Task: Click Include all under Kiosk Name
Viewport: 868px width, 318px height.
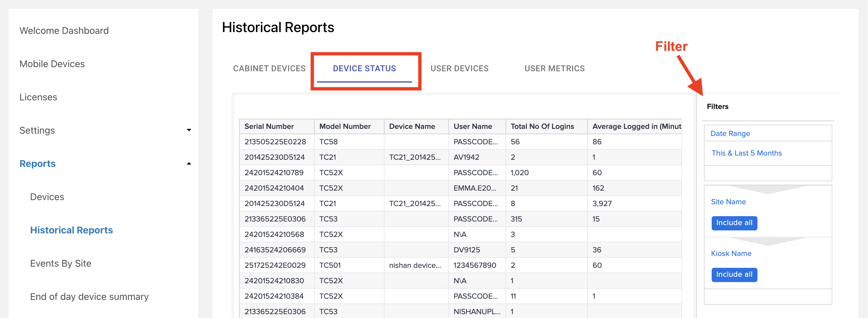Action: pyautogui.click(x=734, y=275)
